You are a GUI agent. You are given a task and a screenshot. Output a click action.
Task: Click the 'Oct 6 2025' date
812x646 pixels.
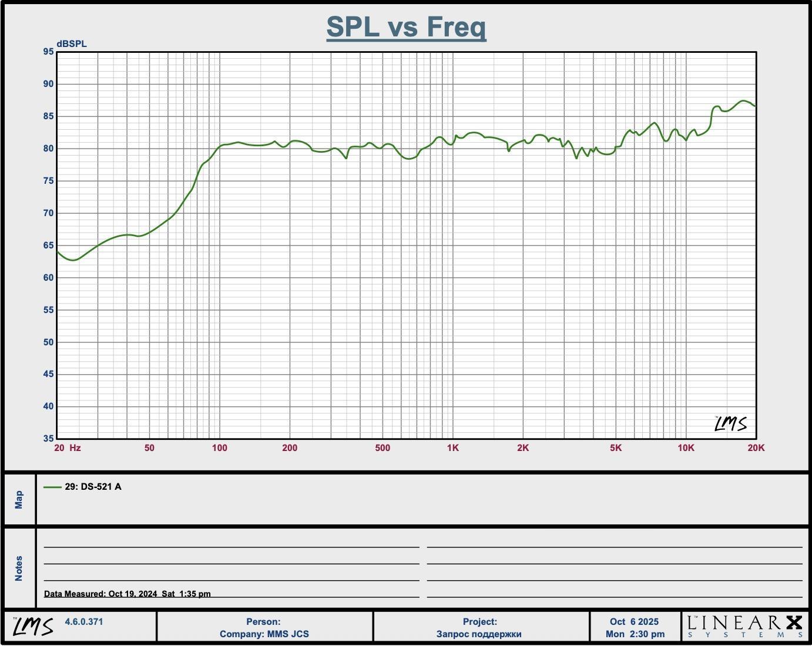(x=634, y=621)
